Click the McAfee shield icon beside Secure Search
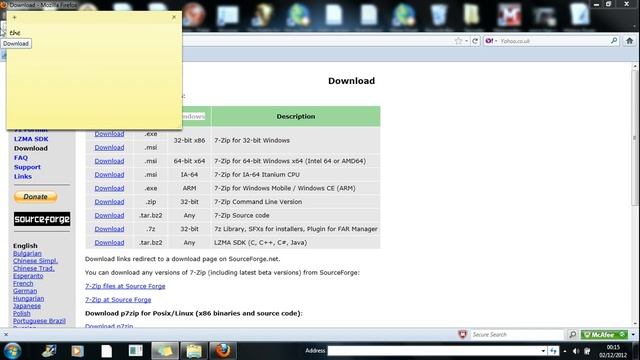This screenshot has width=640, height=360. (x=462, y=334)
